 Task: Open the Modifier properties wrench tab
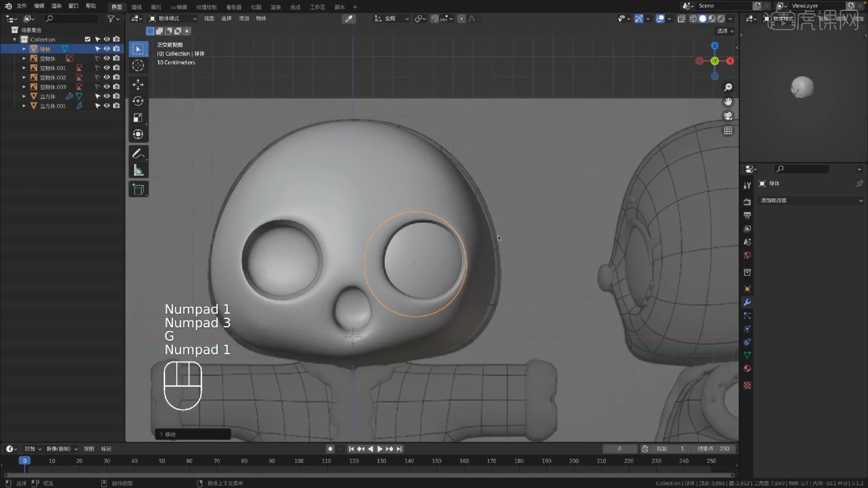click(747, 302)
